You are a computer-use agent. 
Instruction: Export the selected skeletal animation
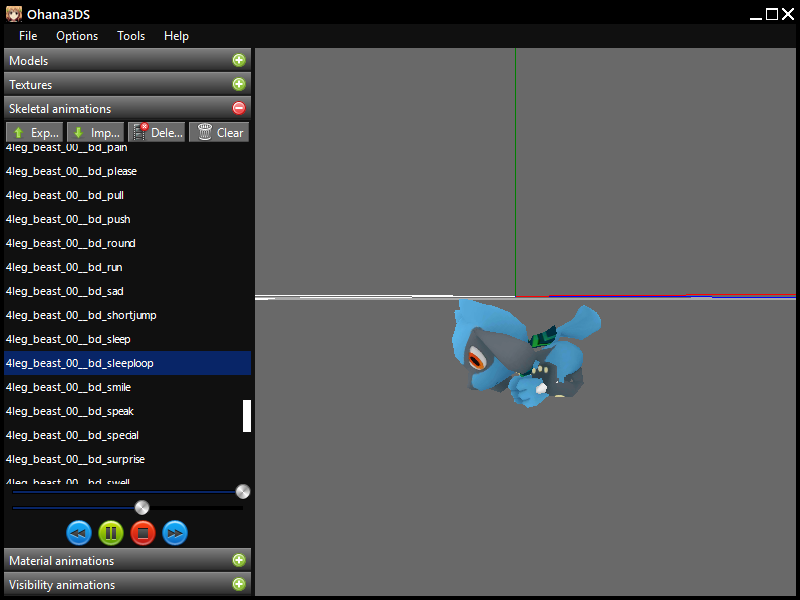coord(35,132)
